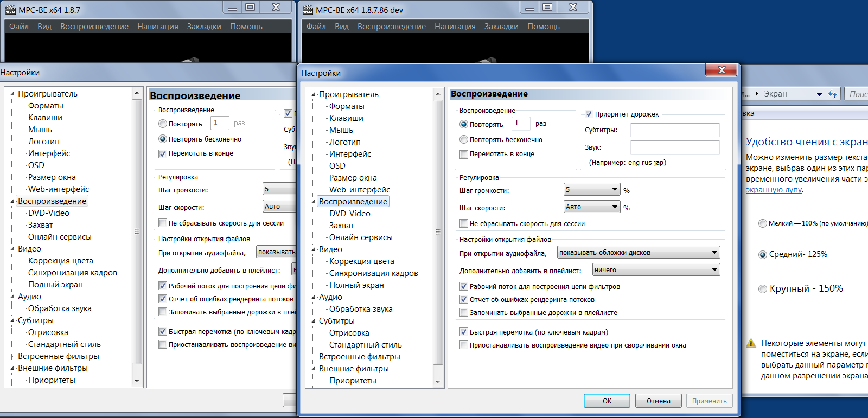868x418 pixels.
Task: Select 'Форматы' in the left settings dialog tree
Action: 46,106
